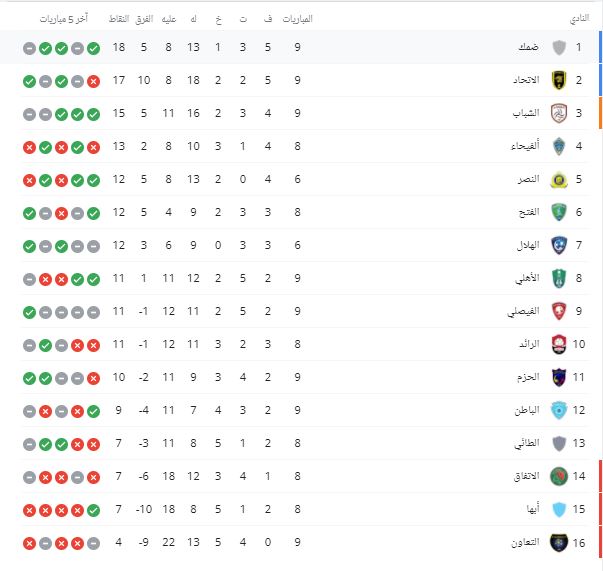Click the Al-Fateh green shield crest

[559, 212]
